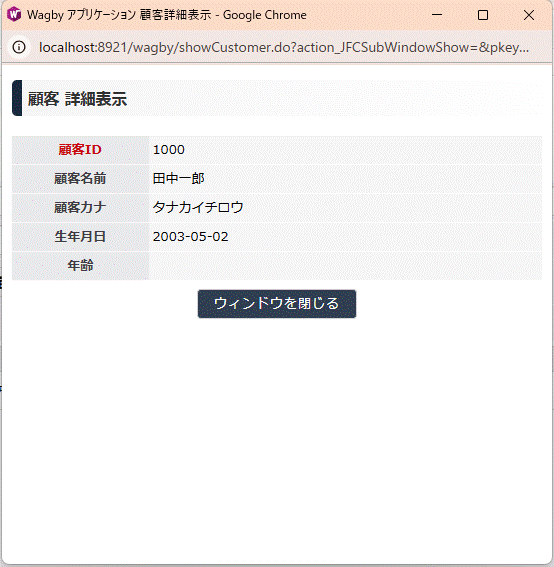Click the 生年月日 label cell
Screen dimensions: 554x567
(80, 236)
